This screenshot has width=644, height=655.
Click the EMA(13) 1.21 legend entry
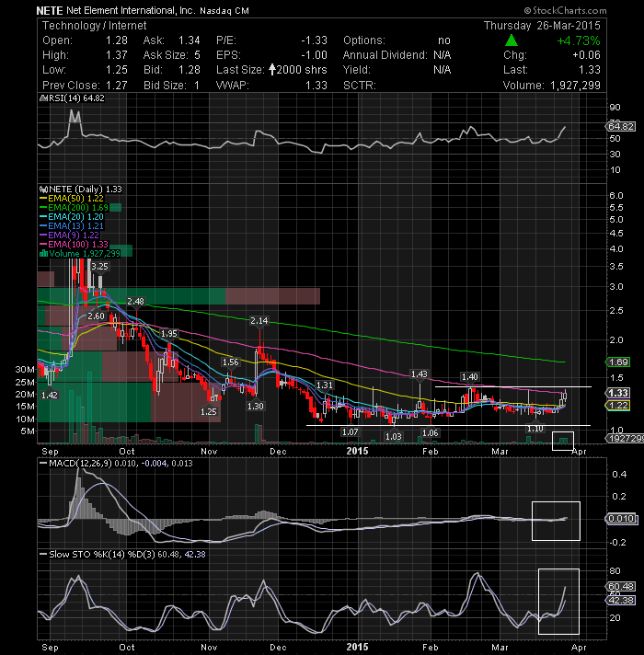[75, 226]
